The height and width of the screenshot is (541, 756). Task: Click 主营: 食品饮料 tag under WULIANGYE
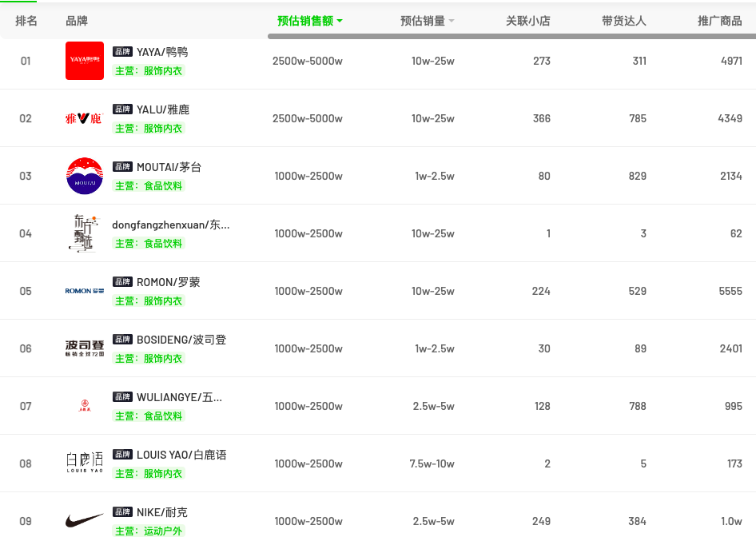coord(149,416)
